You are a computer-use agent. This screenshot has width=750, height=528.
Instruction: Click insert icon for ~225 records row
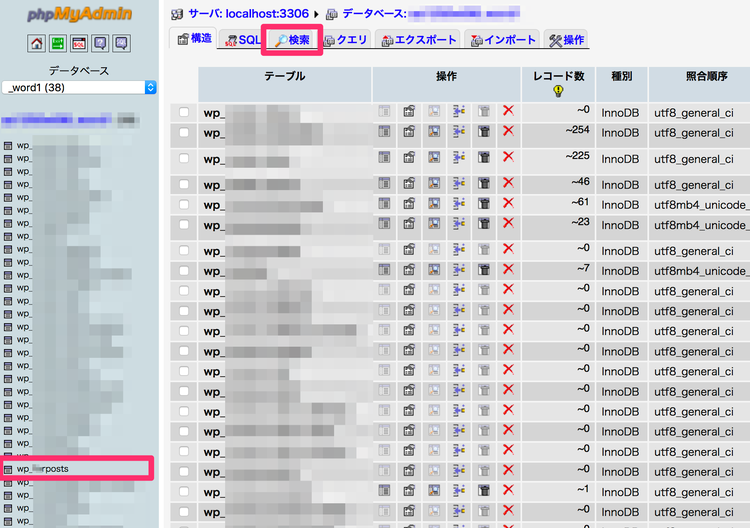459,157
